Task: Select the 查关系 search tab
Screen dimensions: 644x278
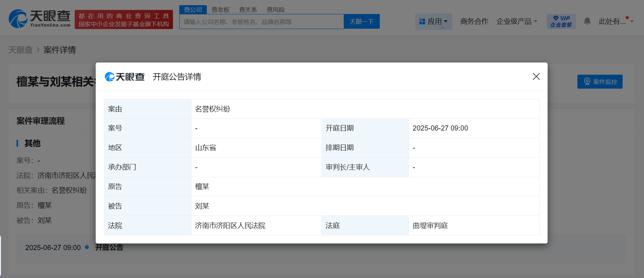Action: pyautogui.click(x=248, y=10)
